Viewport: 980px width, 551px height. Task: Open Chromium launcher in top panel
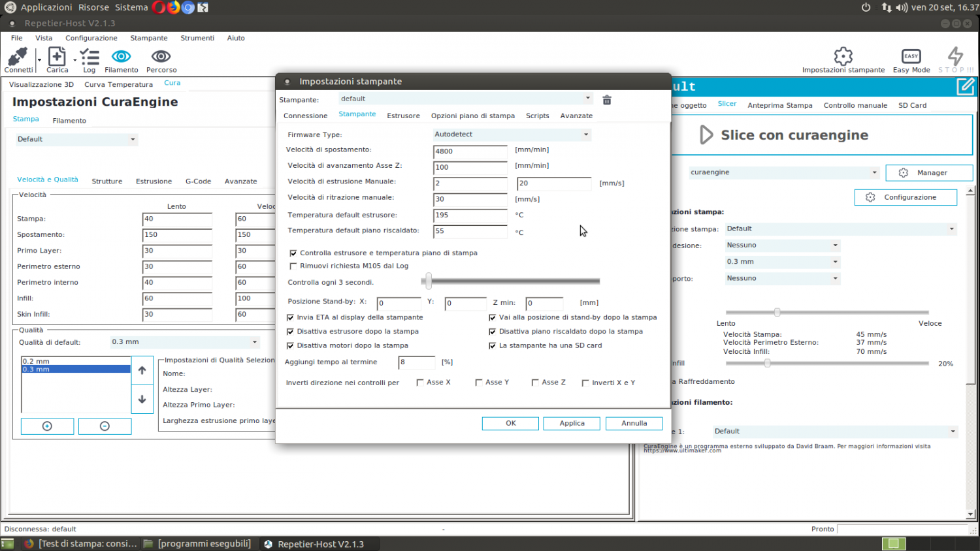[188, 7]
